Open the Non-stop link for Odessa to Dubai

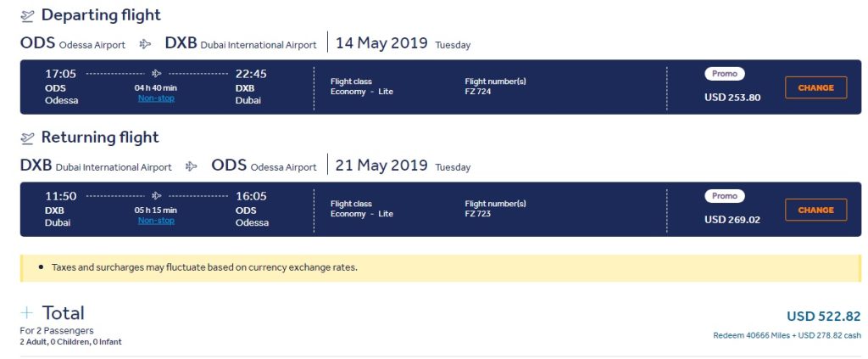(x=156, y=98)
